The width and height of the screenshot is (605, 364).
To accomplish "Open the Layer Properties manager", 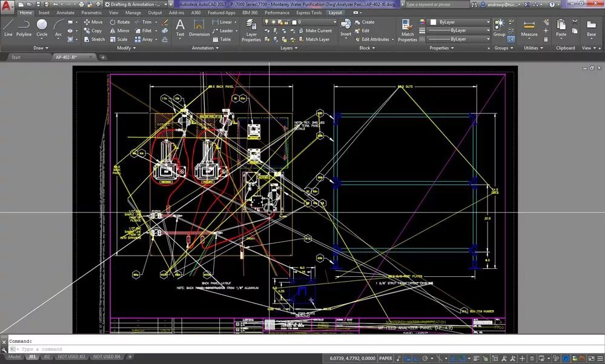I will [x=251, y=30].
